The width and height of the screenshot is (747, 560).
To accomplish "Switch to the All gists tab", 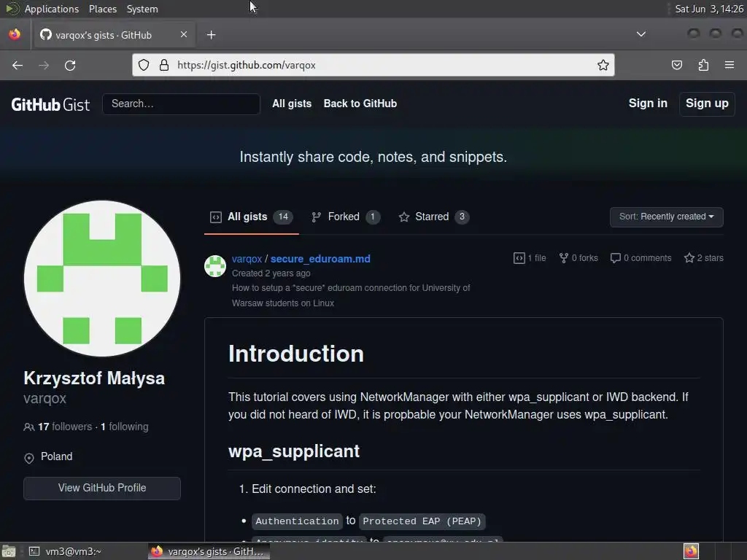I will pos(251,217).
